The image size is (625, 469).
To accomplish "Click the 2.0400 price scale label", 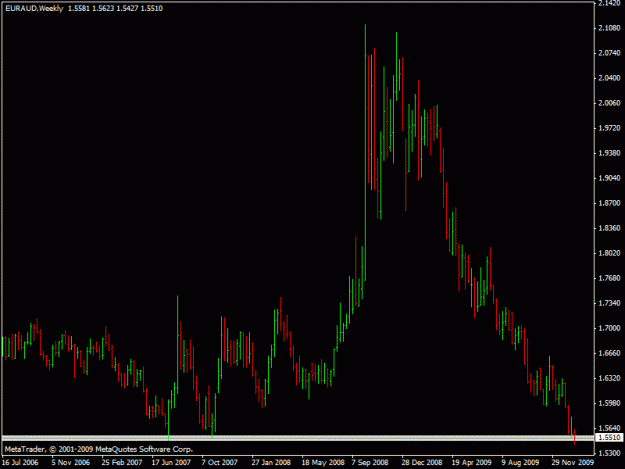I will coord(609,78).
